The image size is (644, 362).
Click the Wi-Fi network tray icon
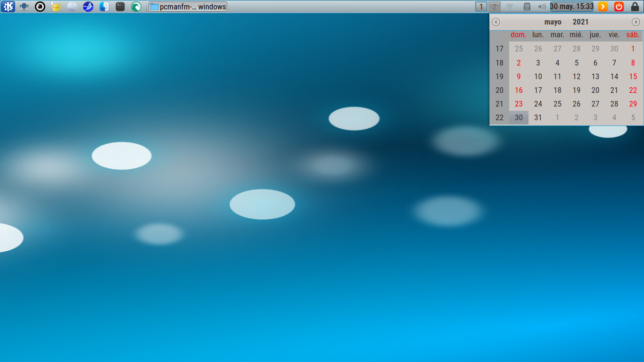(x=510, y=7)
